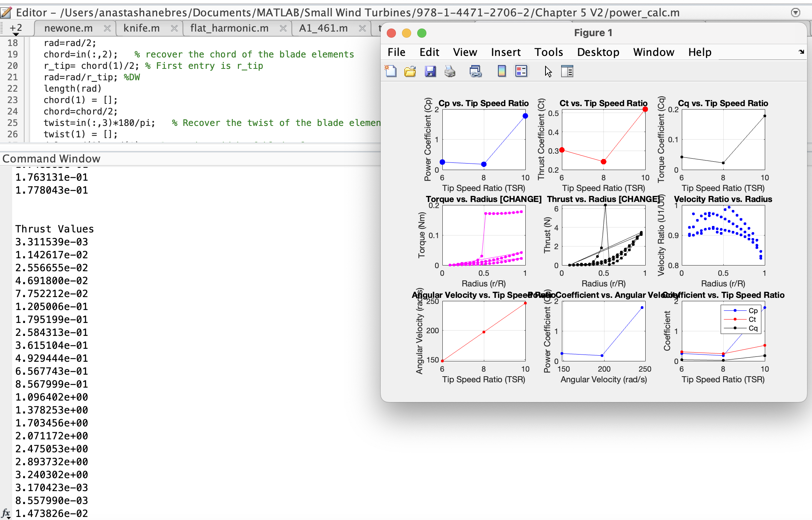The image size is (812, 520).
Task: Select the newone.m tab
Action: tap(69, 28)
